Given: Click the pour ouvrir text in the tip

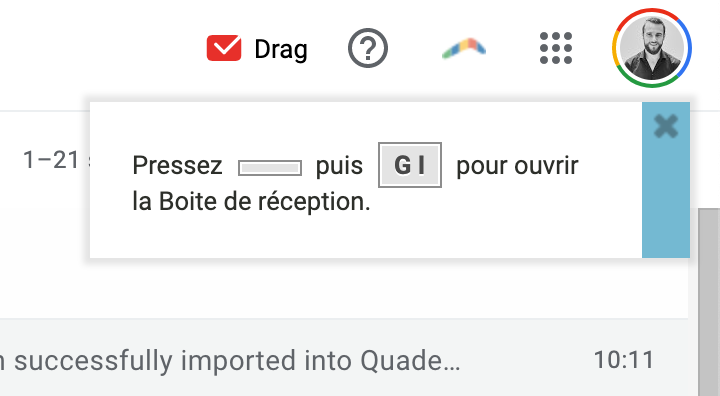Looking at the screenshot, I should tap(517, 165).
